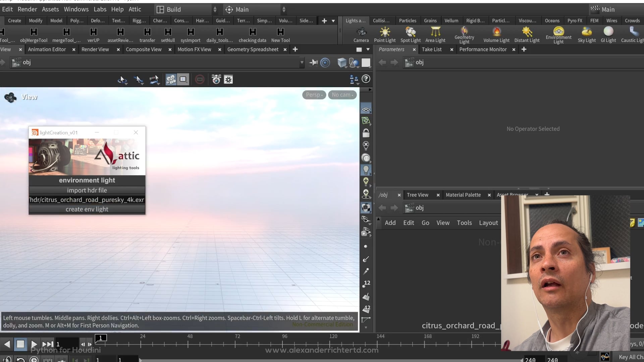
Task: Click the create env light button
Action: click(x=87, y=209)
